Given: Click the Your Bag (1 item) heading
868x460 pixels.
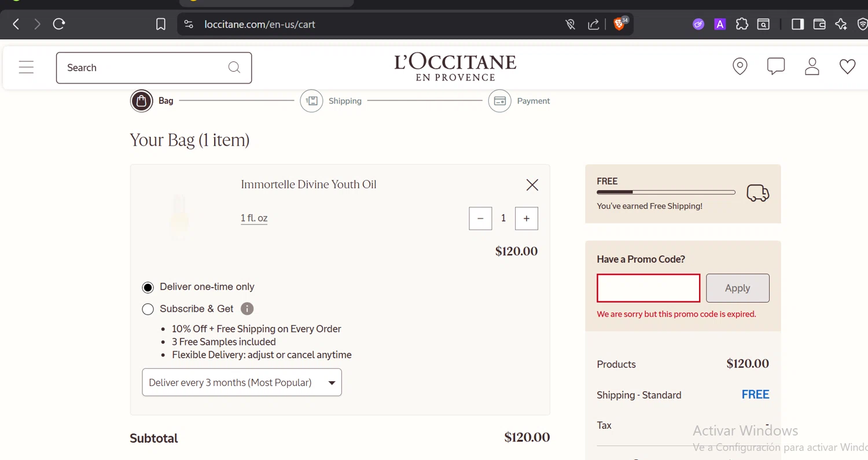Looking at the screenshot, I should 190,140.
